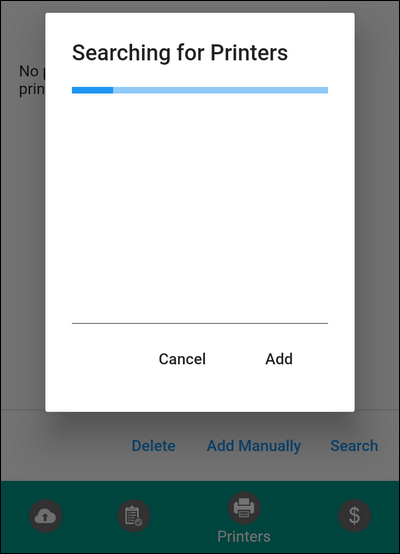Click empty green bar between clipboard and printer

pyautogui.click(x=189, y=516)
